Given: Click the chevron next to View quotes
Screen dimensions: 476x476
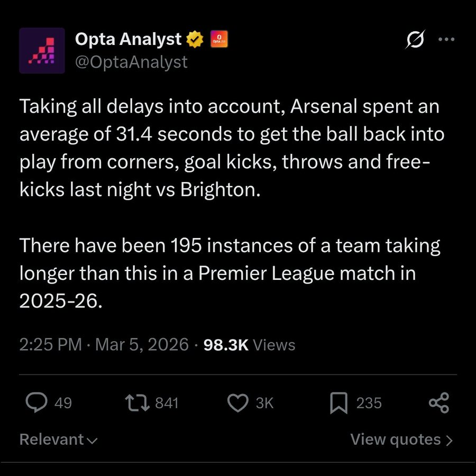Looking at the screenshot, I should [x=449, y=440].
